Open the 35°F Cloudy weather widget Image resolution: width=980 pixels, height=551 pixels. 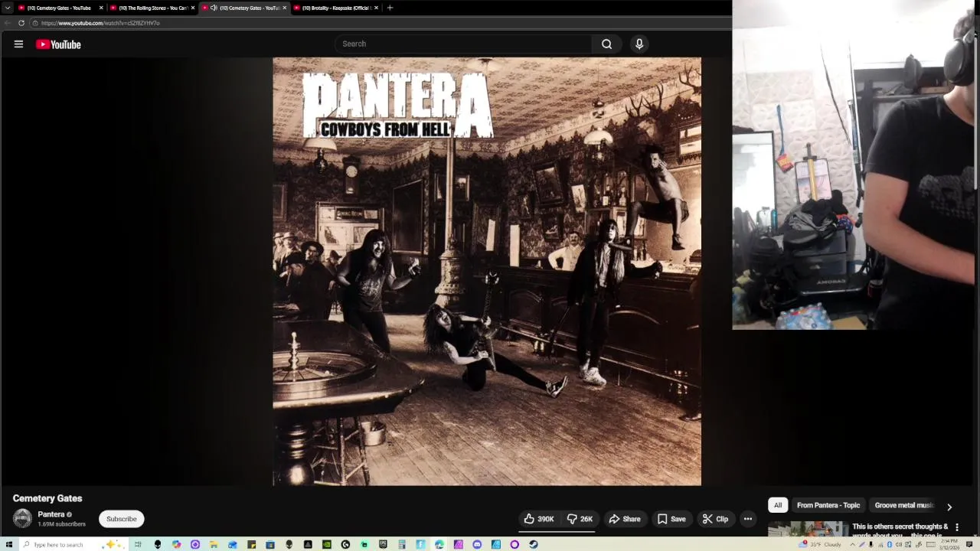[x=820, y=544]
